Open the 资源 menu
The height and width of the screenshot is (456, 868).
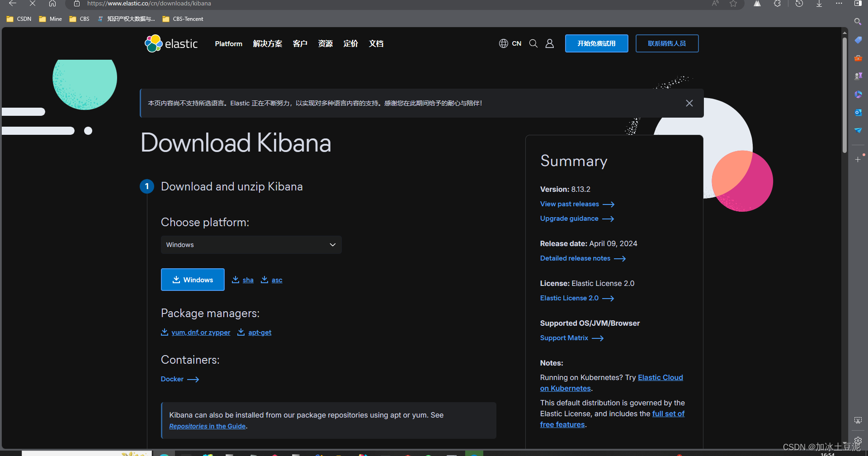tap(325, 43)
